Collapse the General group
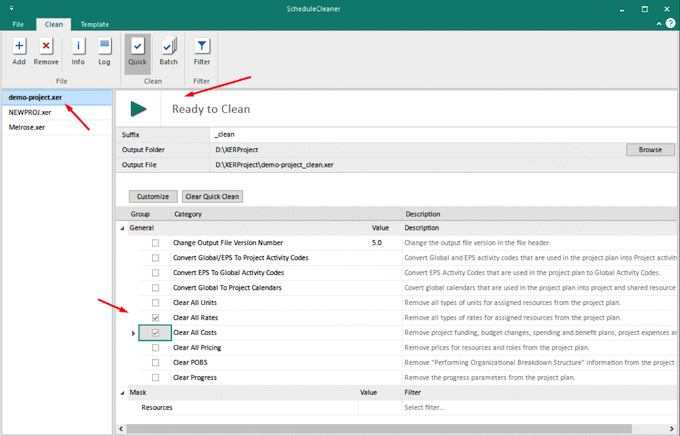The image size is (680, 436). click(122, 228)
